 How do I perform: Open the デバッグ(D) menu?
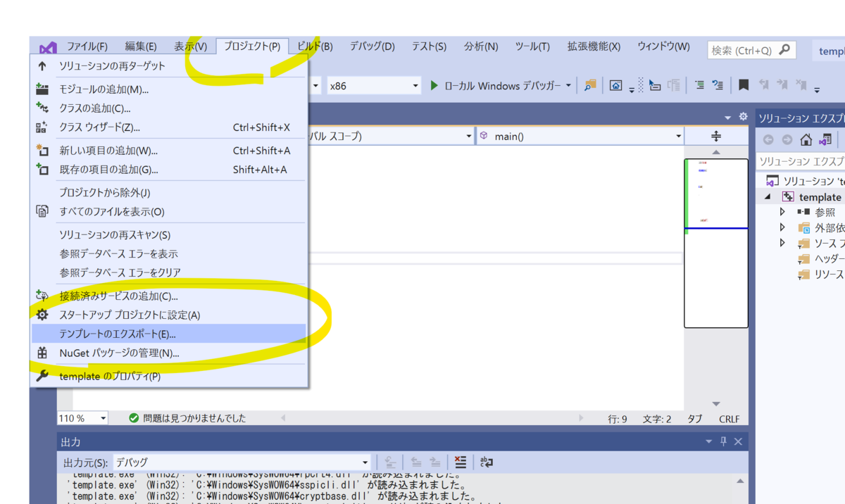tap(373, 46)
